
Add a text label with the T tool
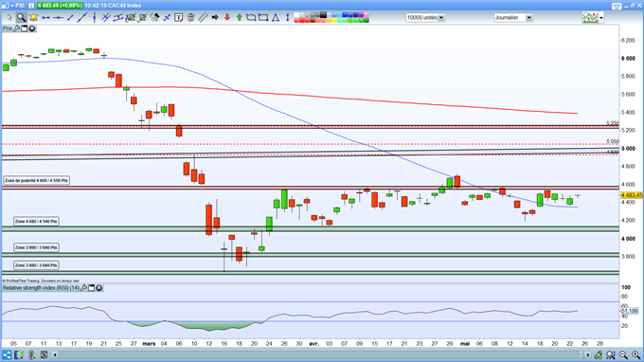[179, 18]
